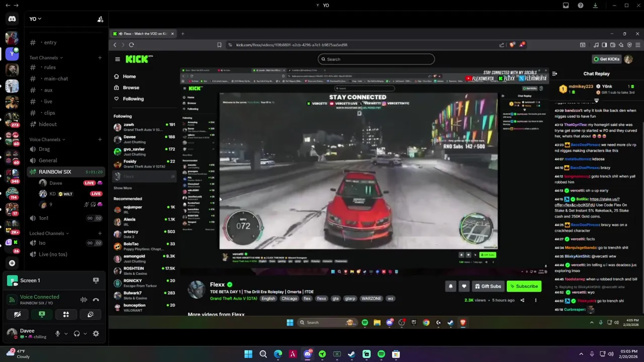This screenshot has width=644, height=362.
Task: Open Discord downloads icon
Action: [x=595, y=5]
